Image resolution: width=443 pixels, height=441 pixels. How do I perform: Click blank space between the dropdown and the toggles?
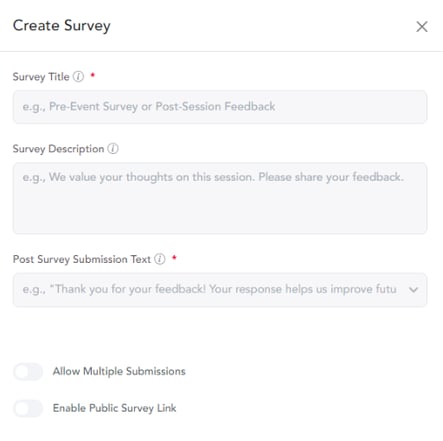point(220,335)
